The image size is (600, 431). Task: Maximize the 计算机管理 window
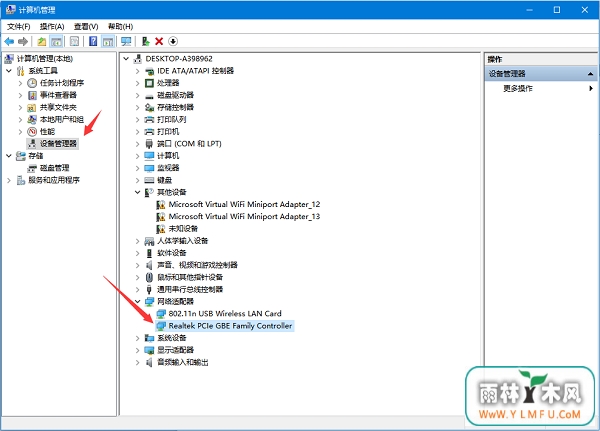point(557,10)
